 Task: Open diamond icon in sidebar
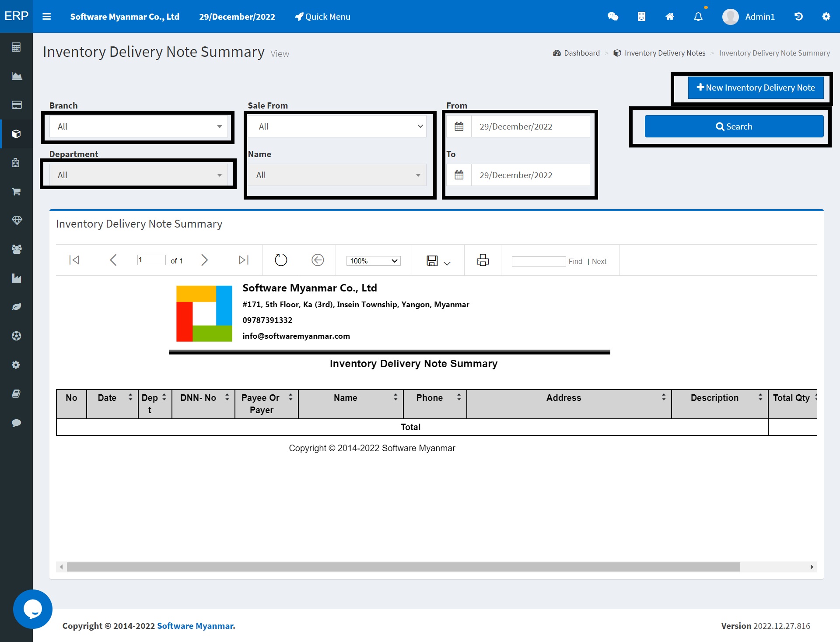click(x=16, y=221)
